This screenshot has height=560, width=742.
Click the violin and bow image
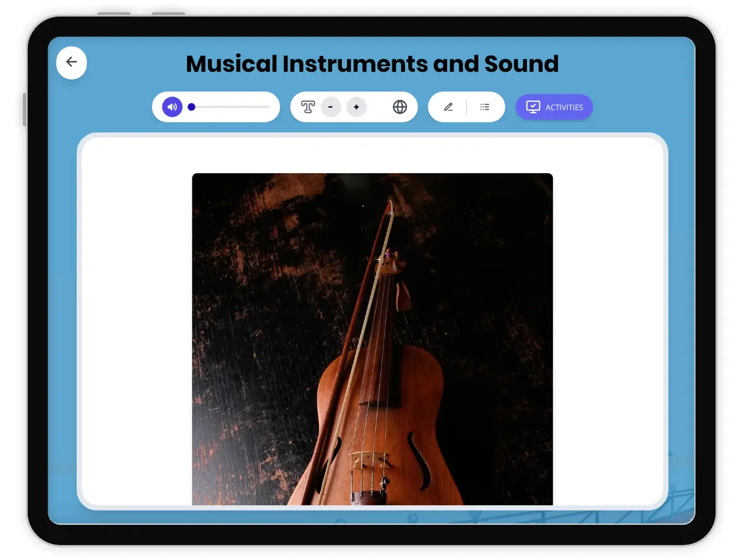click(x=372, y=340)
